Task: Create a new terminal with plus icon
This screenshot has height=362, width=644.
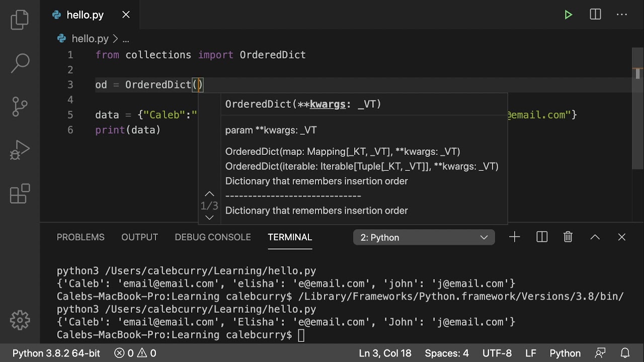Action: (x=515, y=237)
